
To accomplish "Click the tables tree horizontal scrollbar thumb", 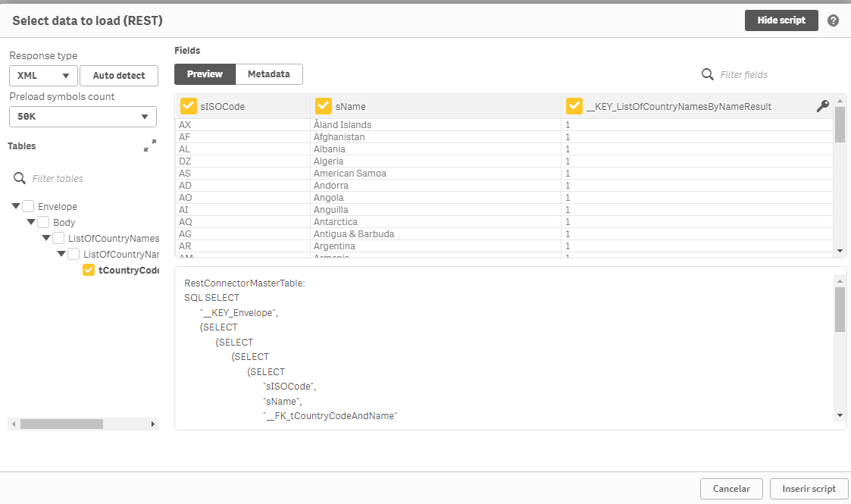I will pos(61,424).
